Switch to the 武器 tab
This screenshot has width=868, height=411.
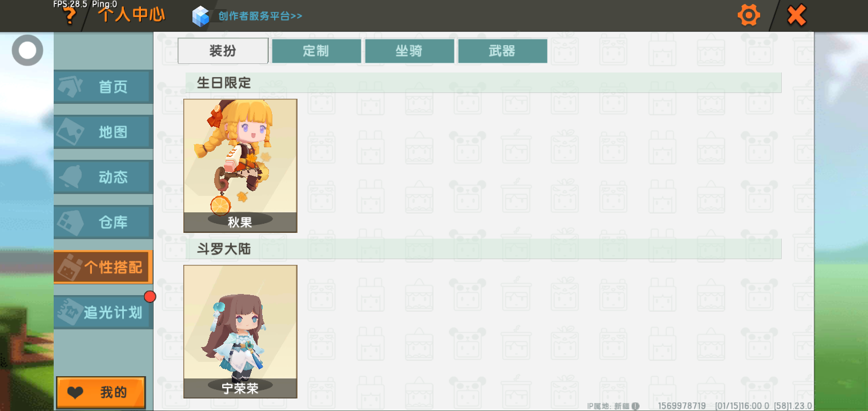tap(503, 51)
